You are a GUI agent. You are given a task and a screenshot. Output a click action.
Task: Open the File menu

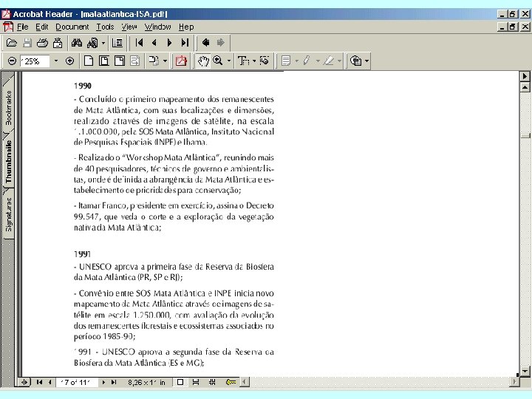coord(22,27)
